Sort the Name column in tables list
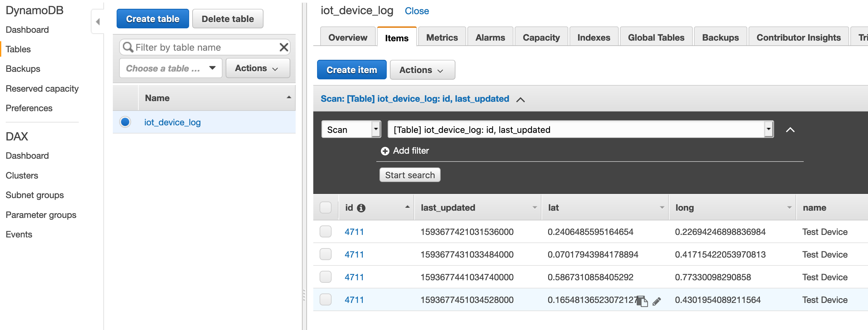Image resolution: width=868 pixels, height=330 pixels. click(288, 98)
